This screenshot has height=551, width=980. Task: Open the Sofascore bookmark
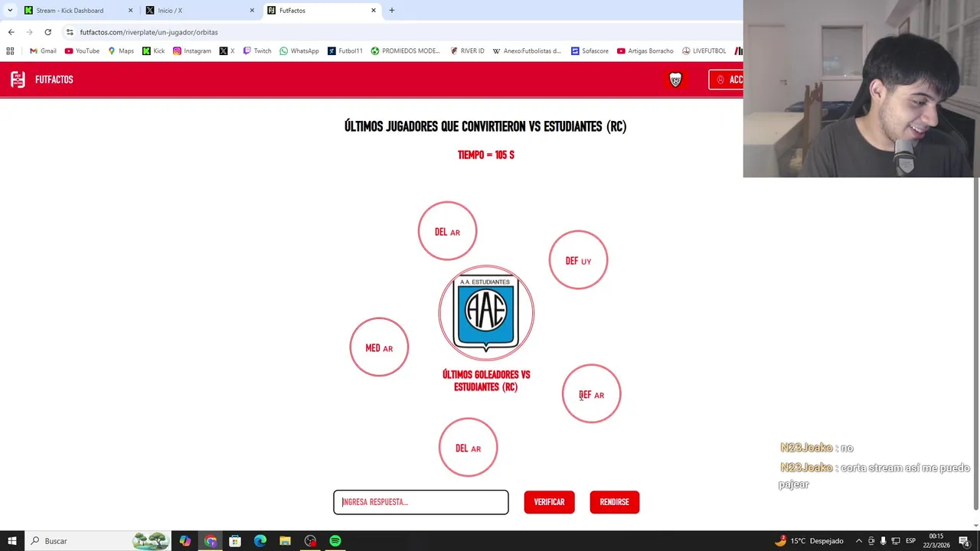point(590,51)
